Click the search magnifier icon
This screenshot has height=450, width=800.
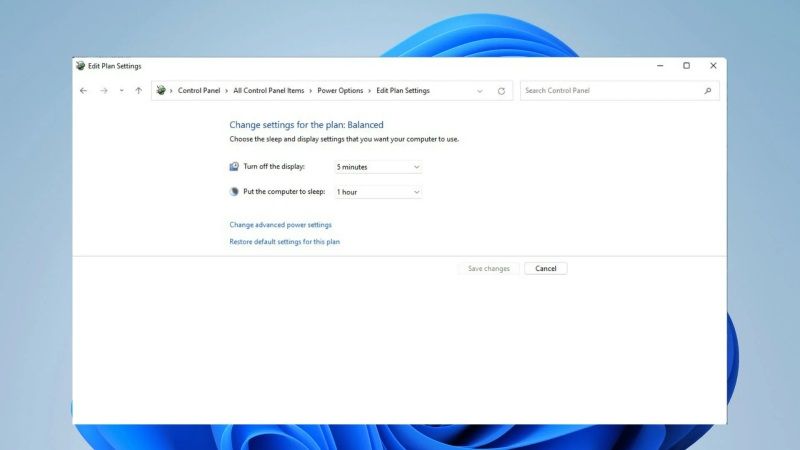[x=708, y=90]
